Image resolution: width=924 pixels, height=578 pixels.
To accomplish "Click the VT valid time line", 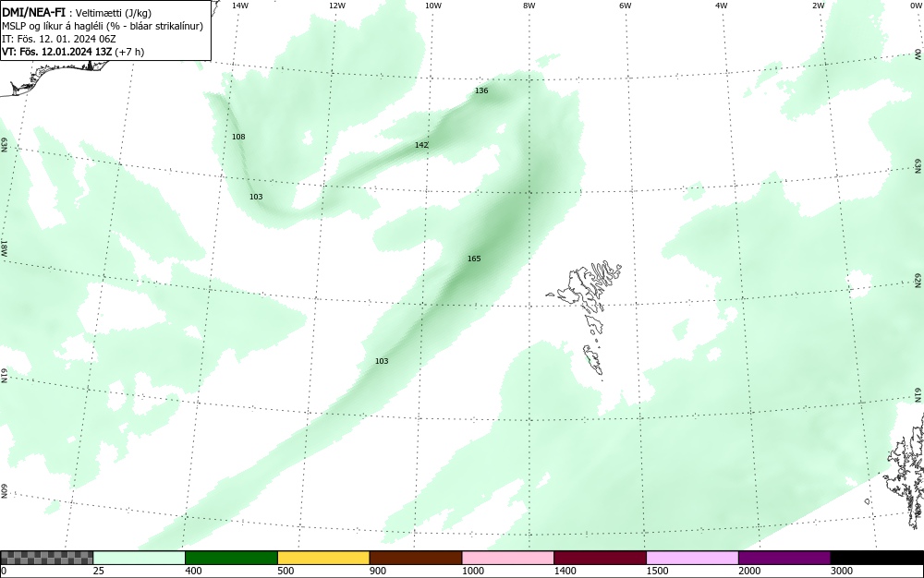I will pyautogui.click(x=73, y=52).
